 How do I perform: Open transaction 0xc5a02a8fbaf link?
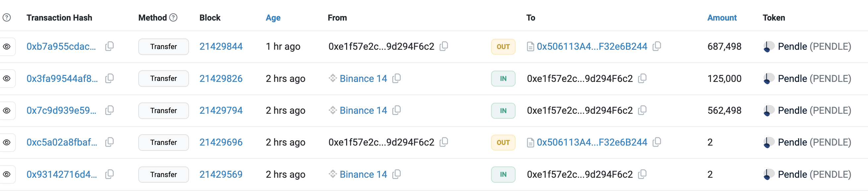(62, 142)
